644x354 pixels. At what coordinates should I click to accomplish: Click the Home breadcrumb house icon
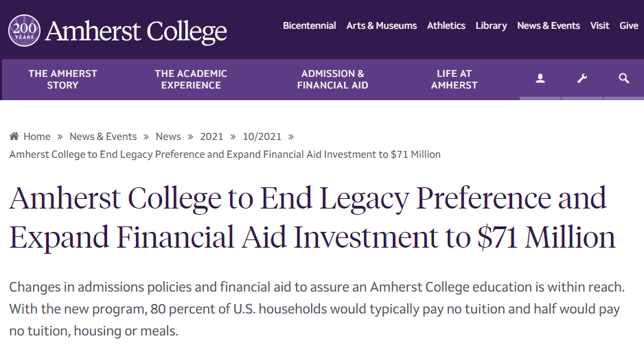[x=14, y=137]
